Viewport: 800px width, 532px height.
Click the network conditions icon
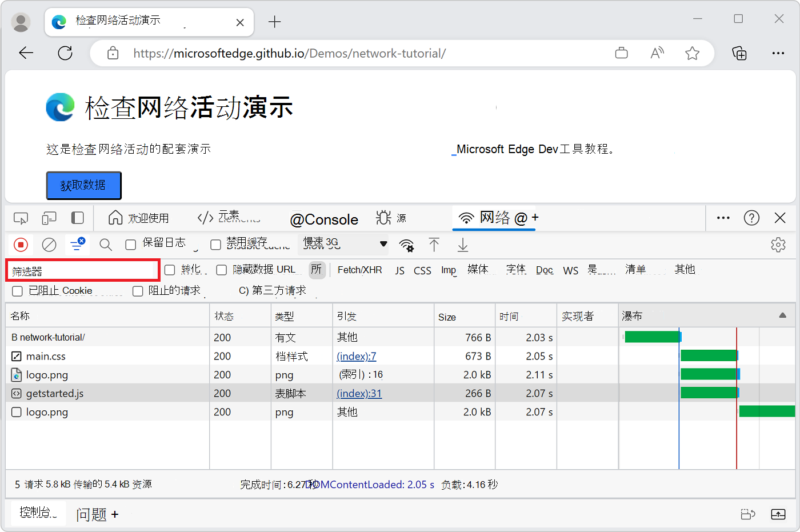406,245
